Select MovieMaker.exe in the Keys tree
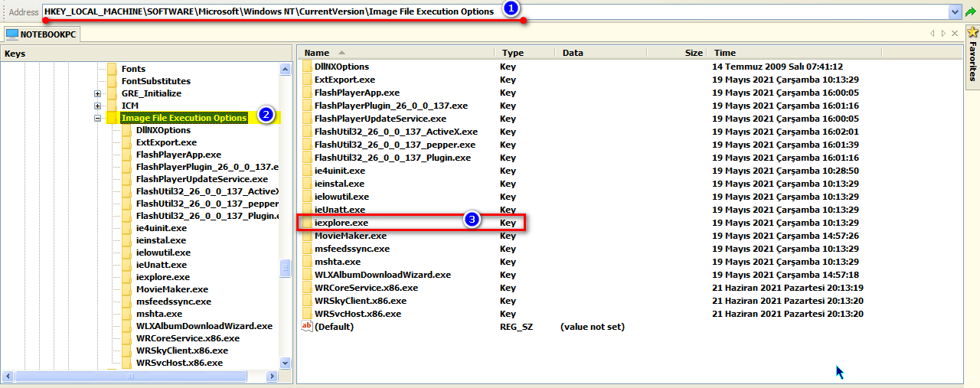The width and height of the screenshot is (980, 388). (x=172, y=289)
